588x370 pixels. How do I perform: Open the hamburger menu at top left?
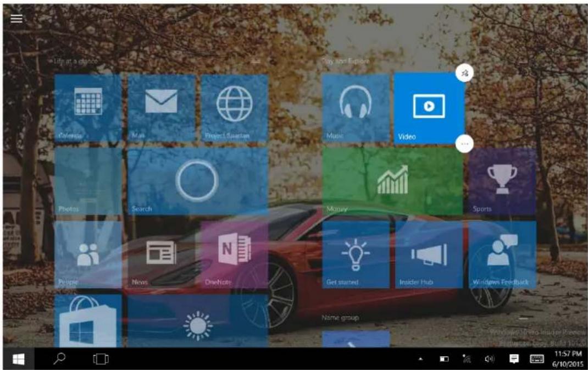(16, 18)
